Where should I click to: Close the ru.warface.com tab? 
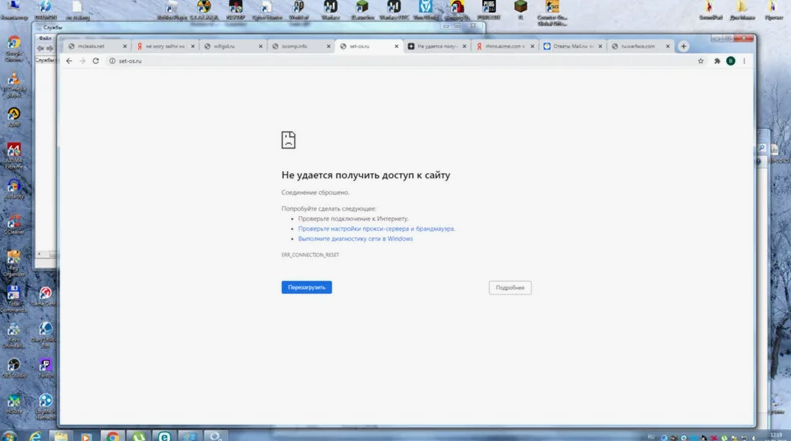pos(668,46)
